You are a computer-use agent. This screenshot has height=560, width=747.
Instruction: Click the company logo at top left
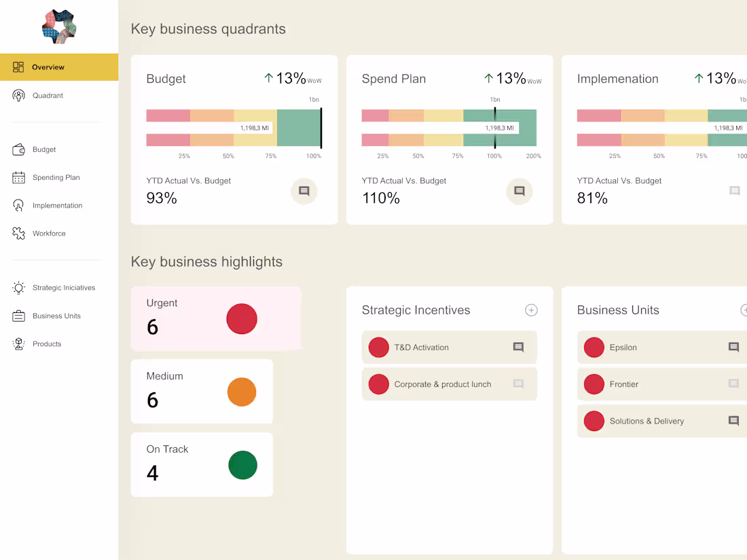(x=59, y=26)
